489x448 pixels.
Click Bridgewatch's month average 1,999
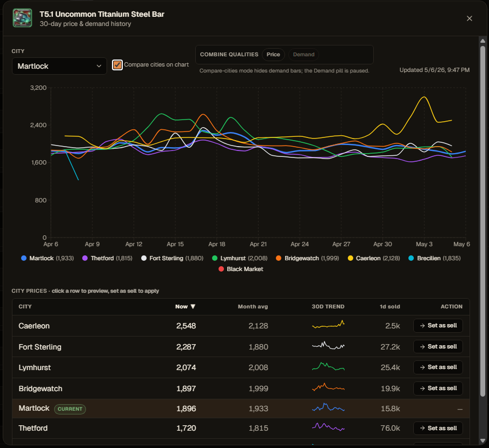pyautogui.click(x=258, y=388)
